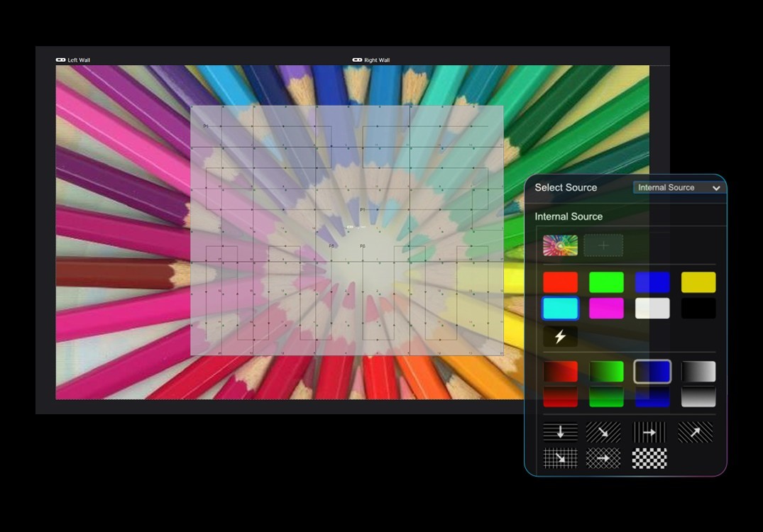Select the colored pencils image thumbnail
This screenshot has width=763, height=532.
pos(560,245)
